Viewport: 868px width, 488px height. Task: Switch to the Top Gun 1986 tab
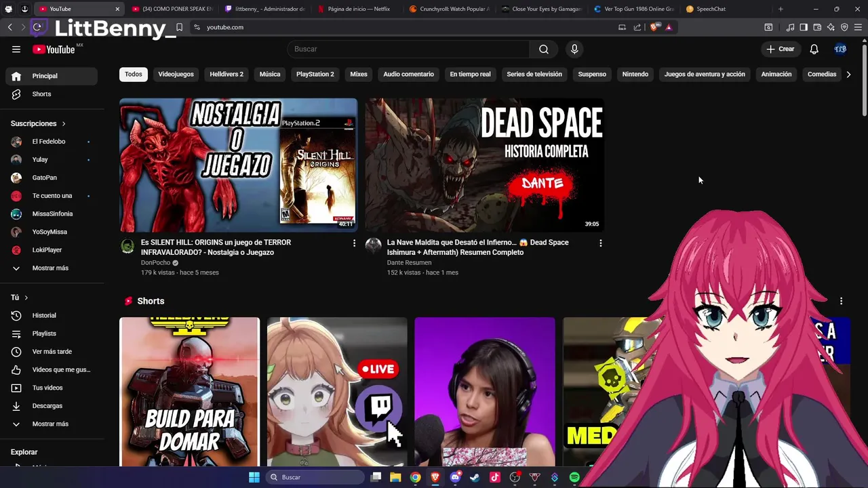point(633,9)
